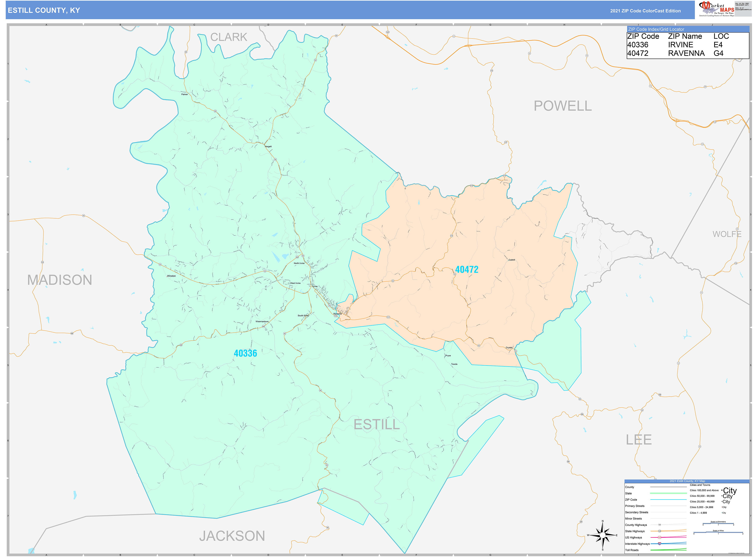This screenshot has width=756, height=557.
Task: Select the State Highways circle marker in legend
Action: pyautogui.click(x=659, y=531)
